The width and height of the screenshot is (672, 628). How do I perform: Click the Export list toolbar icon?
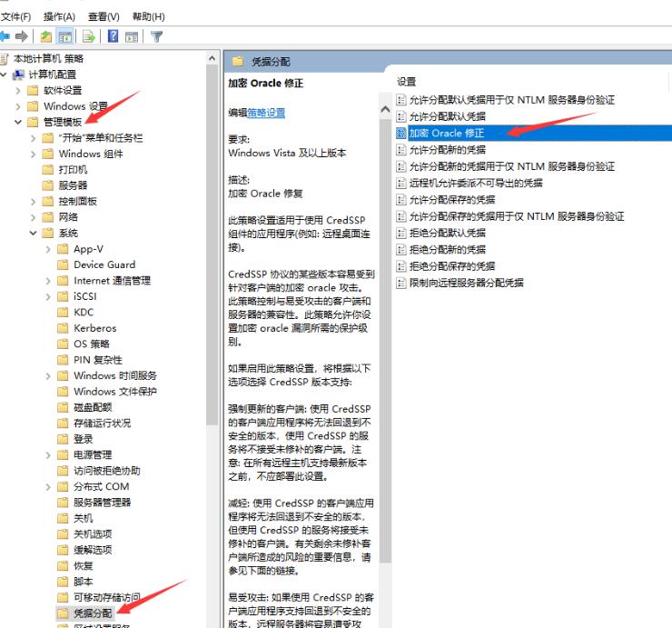(89, 37)
